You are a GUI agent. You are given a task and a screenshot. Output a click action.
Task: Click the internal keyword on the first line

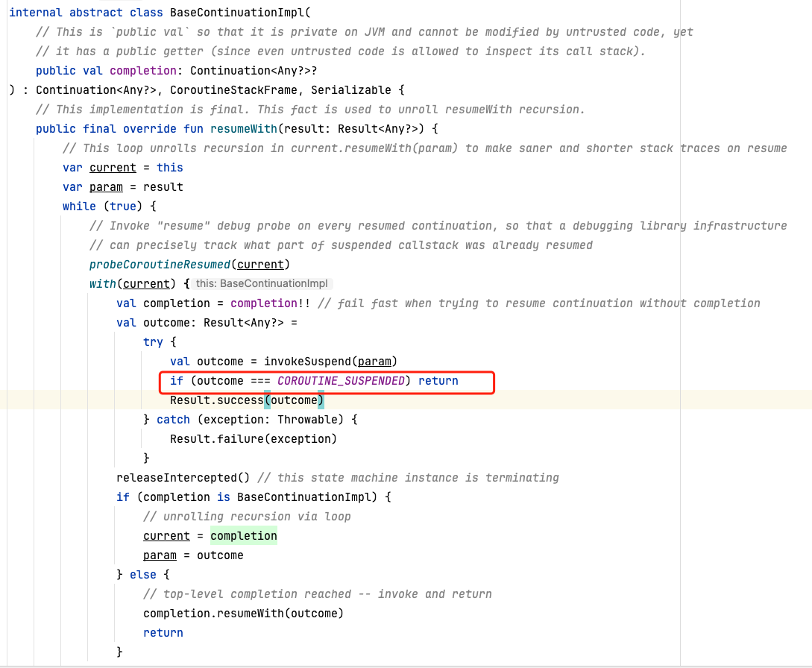point(36,13)
